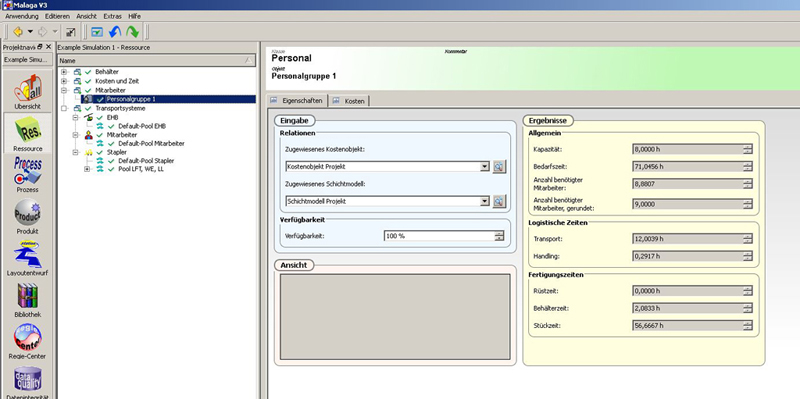
Task: Click the Malaga V3 application title icon
Action: point(7,5)
